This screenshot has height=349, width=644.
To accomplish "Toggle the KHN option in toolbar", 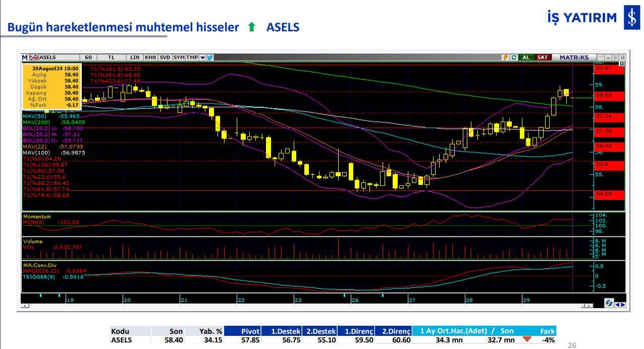I will coord(150,58).
